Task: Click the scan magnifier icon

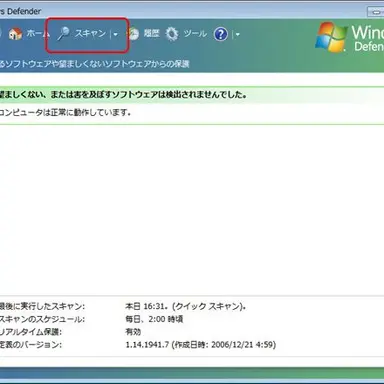Action: 63,34
